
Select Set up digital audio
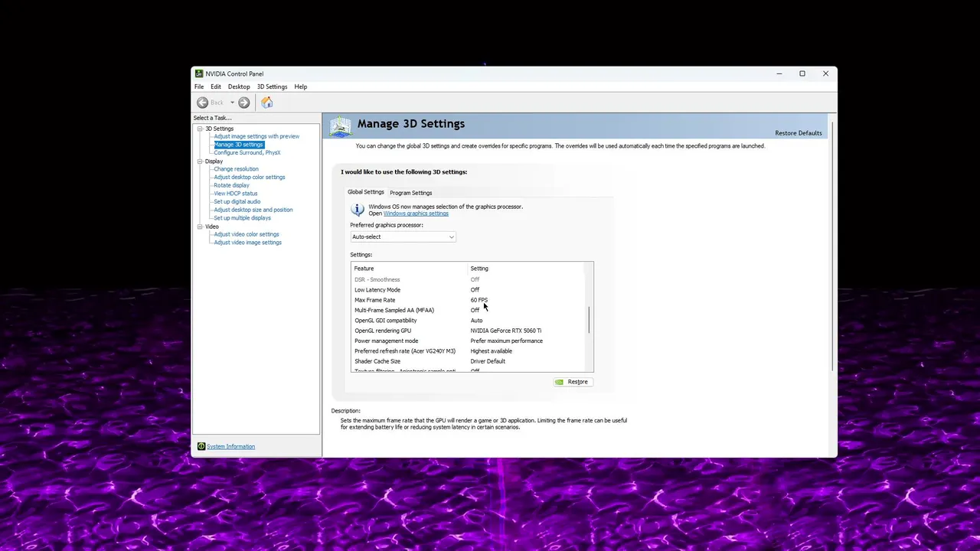pos(237,202)
